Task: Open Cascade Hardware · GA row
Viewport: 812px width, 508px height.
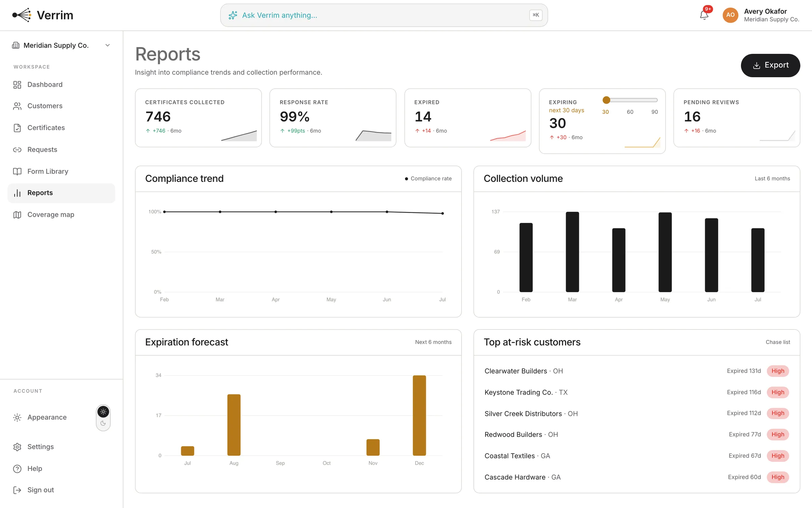Action: pyautogui.click(x=637, y=477)
